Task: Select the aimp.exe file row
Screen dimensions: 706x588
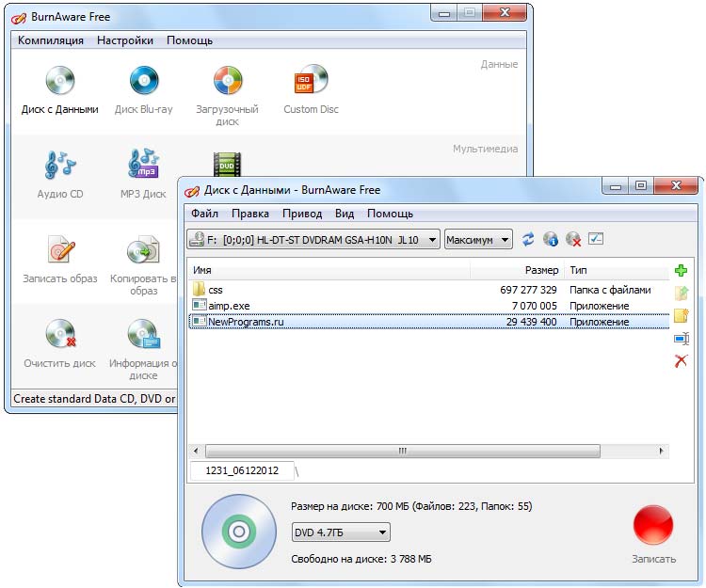Action: [x=428, y=306]
